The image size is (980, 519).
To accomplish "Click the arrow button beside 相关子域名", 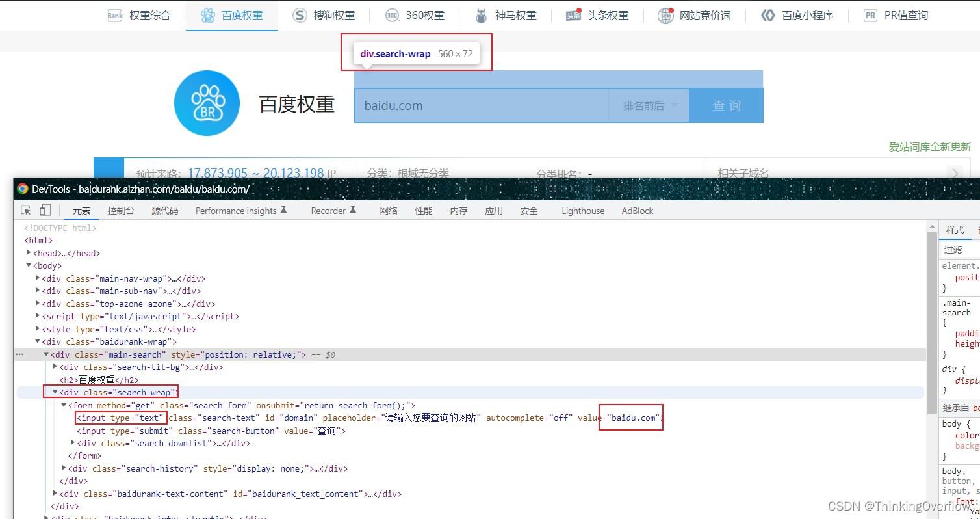I will (955, 173).
